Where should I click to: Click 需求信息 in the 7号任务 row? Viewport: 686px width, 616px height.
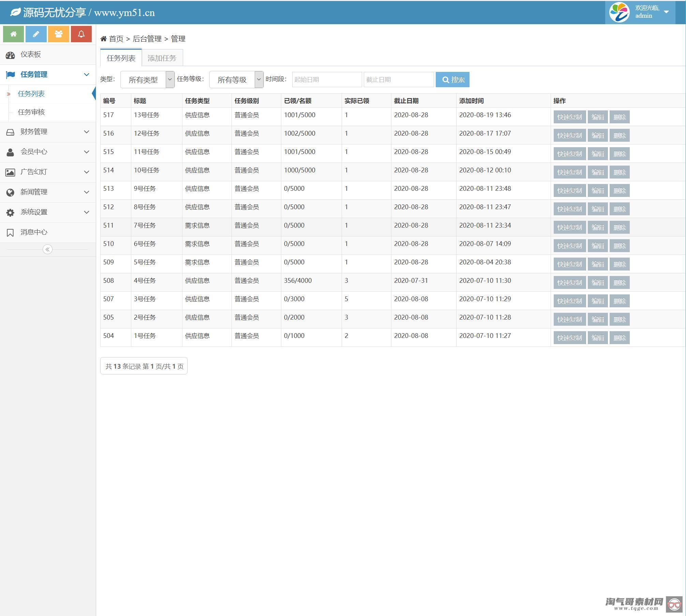click(x=197, y=225)
